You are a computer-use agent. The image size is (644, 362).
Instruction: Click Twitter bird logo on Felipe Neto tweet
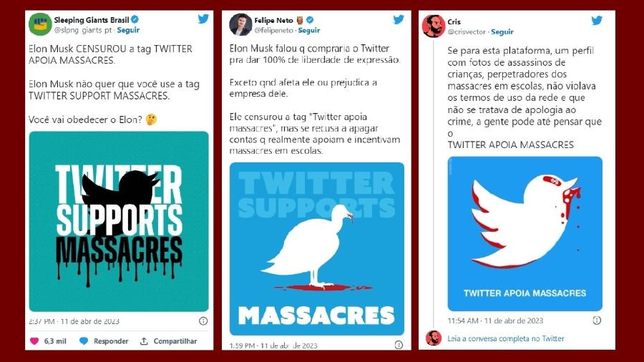399,19
